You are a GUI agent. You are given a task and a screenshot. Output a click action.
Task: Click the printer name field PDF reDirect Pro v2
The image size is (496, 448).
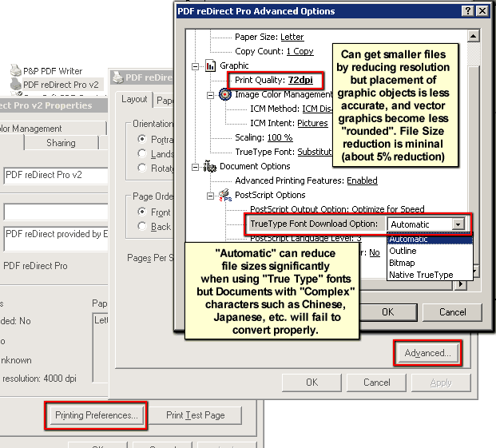[x=56, y=175]
